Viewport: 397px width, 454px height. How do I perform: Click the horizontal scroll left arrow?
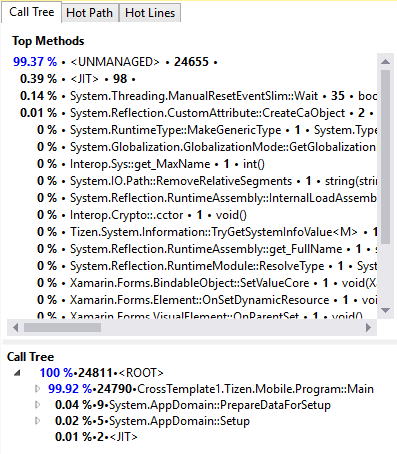pos(15,328)
